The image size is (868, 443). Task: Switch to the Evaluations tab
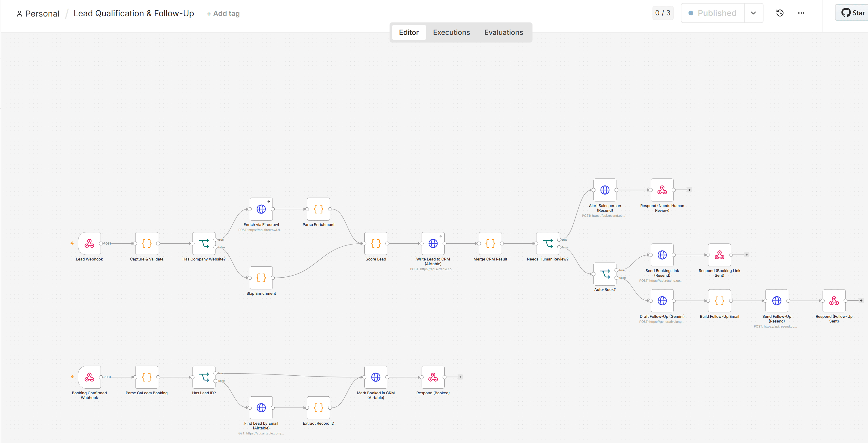point(503,32)
